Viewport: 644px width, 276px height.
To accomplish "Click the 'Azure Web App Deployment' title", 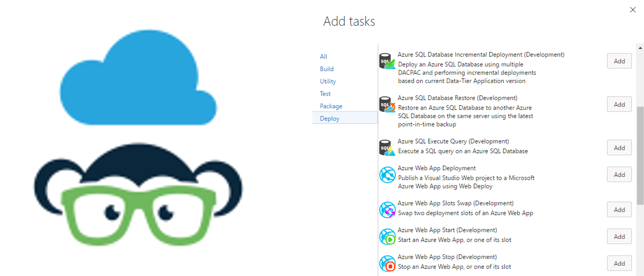I will 436,168.
